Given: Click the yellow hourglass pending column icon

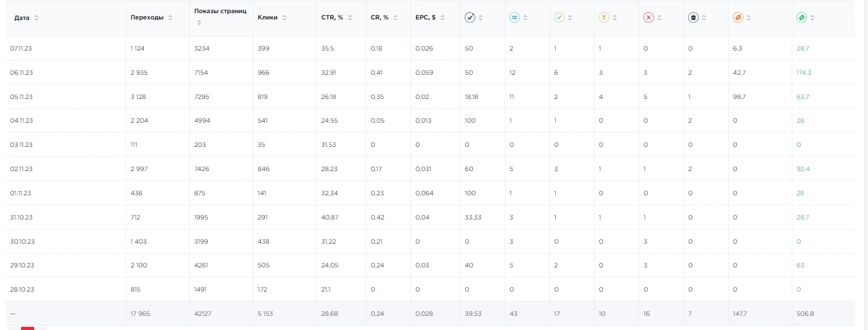Looking at the screenshot, I should point(604,17).
